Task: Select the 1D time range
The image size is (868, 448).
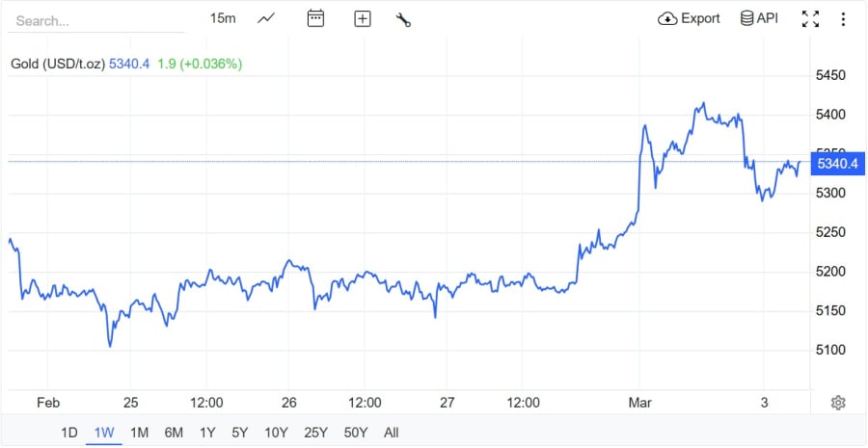Action: pyautogui.click(x=69, y=433)
